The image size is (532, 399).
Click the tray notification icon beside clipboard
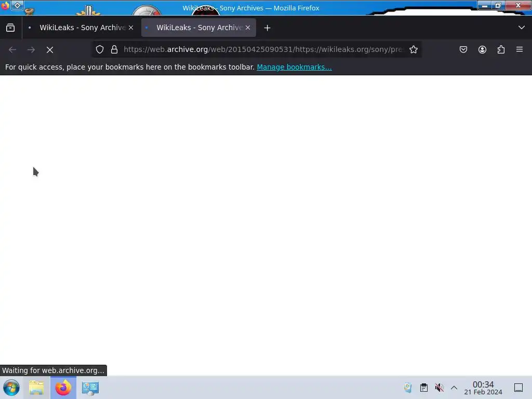408,388
